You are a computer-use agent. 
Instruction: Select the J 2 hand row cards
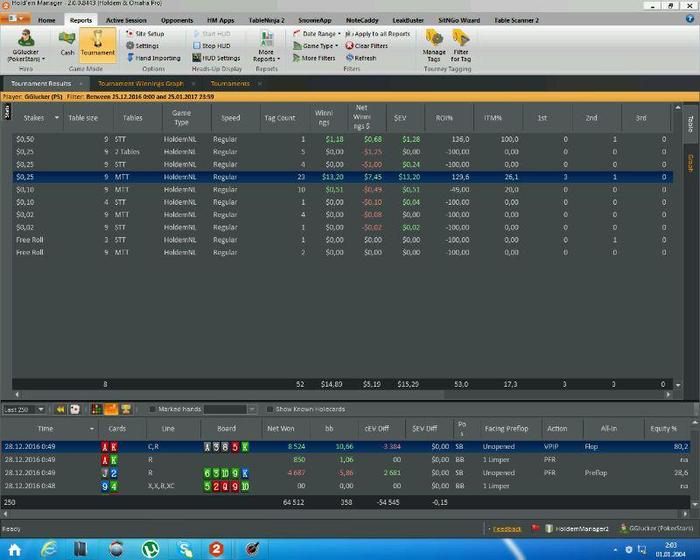[109, 473]
